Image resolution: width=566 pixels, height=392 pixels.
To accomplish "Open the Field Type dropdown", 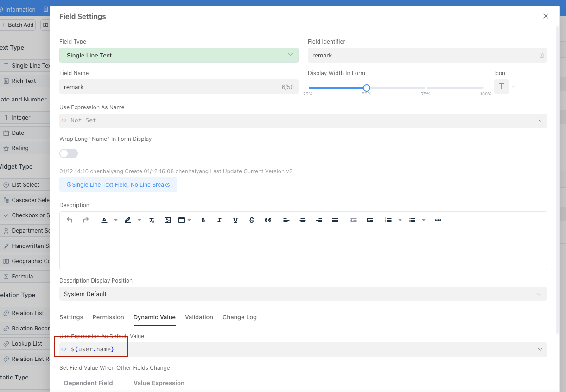I will coord(179,55).
